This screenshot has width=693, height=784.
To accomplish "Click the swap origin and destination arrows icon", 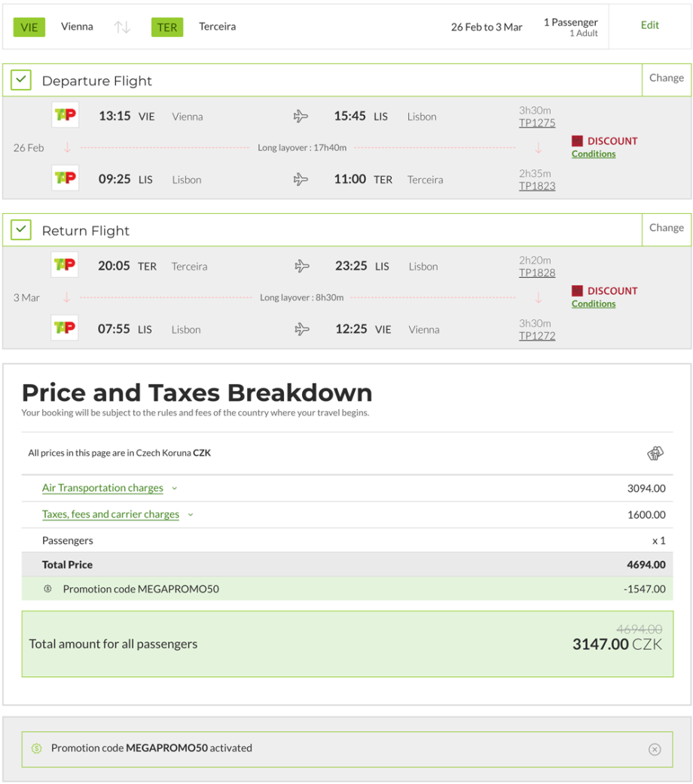I will [122, 27].
